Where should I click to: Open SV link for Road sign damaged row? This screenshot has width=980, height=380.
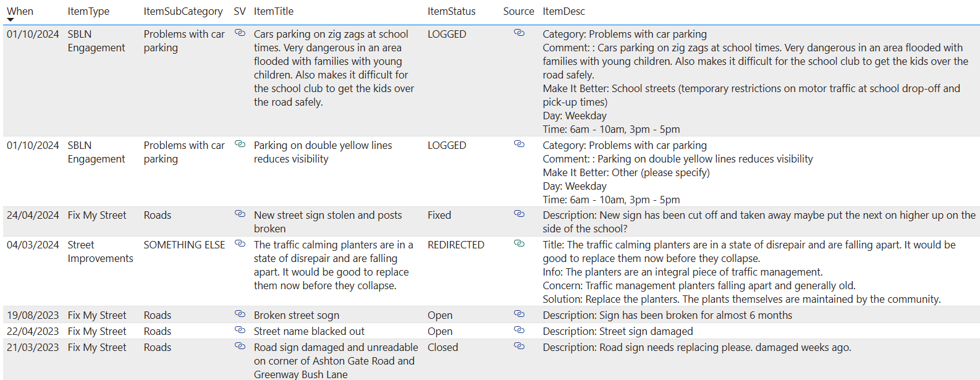[240, 346]
